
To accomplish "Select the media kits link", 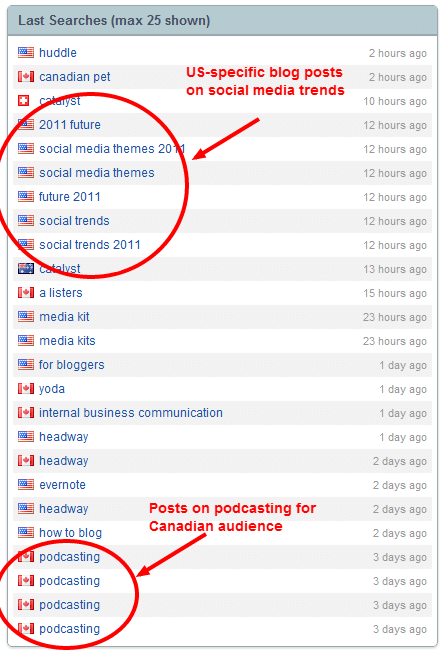I will click(x=67, y=341).
